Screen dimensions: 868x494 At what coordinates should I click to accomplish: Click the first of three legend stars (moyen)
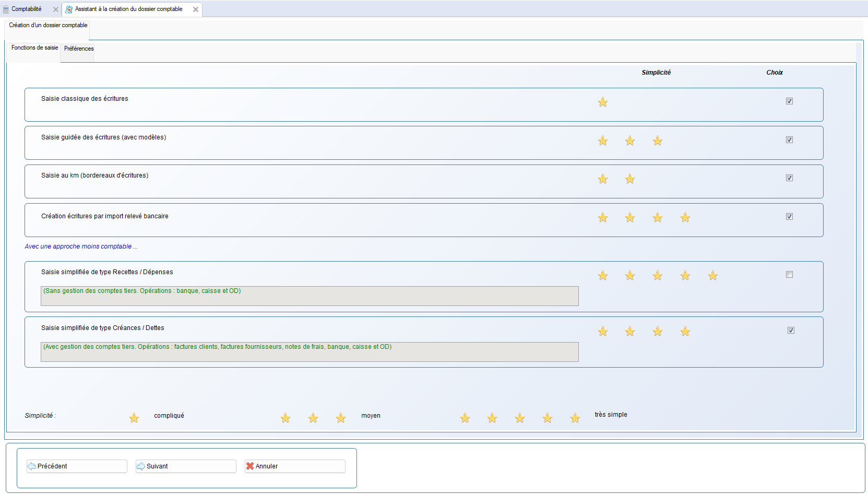[x=286, y=418]
